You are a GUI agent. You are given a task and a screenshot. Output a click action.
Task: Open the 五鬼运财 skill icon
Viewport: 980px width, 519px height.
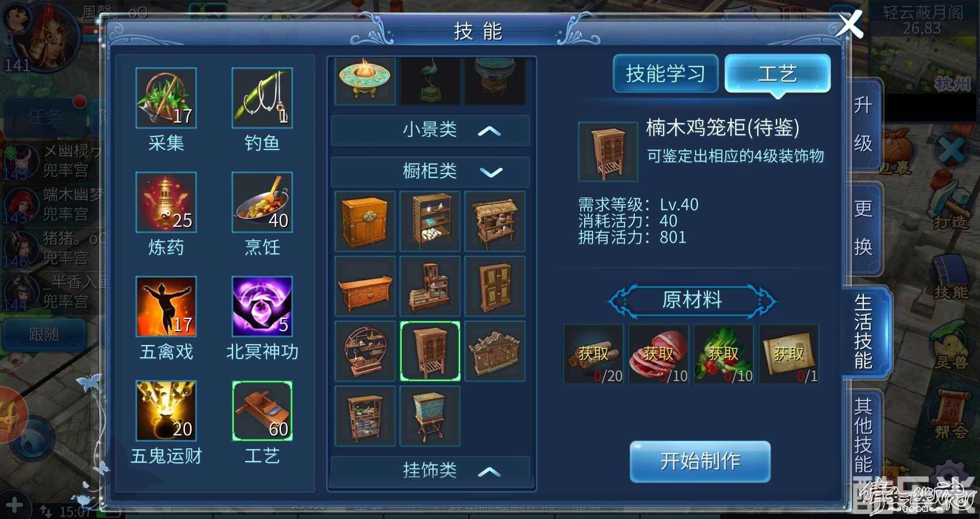pos(166,411)
